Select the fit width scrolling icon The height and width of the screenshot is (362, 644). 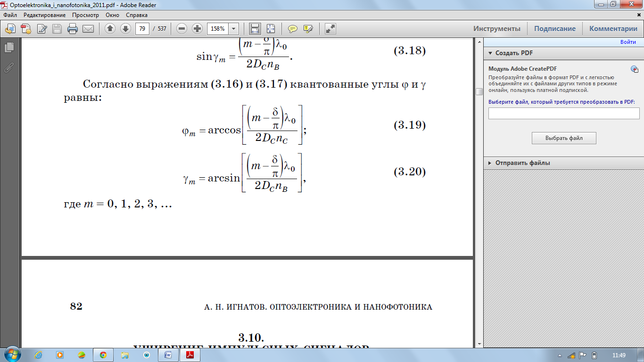pyautogui.click(x=255, y=29)
